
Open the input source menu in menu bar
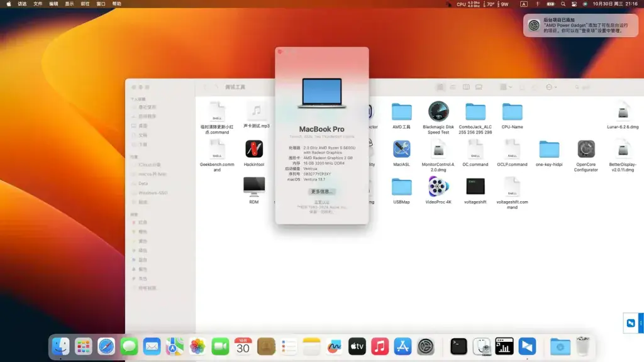pos(524,4)
